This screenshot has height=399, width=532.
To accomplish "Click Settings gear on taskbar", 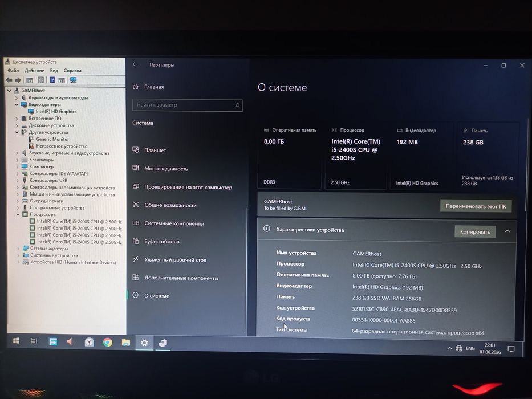I will point(144,343).
